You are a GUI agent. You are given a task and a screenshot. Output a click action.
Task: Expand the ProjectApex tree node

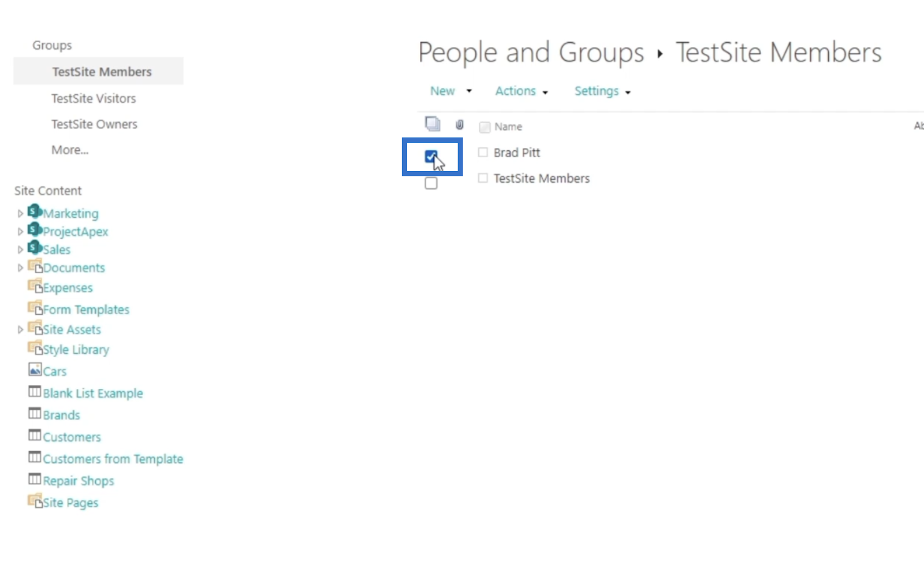pos(20,232)
